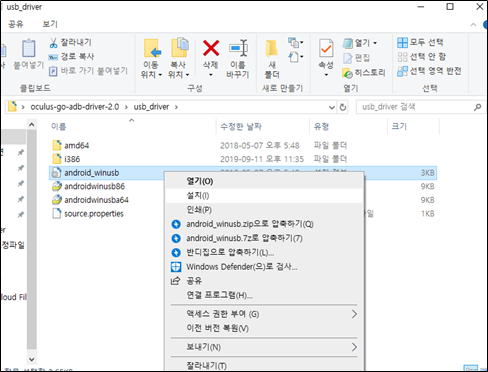
Task: Choose Install (설치) in the context menu
Action: coord(264,195)
